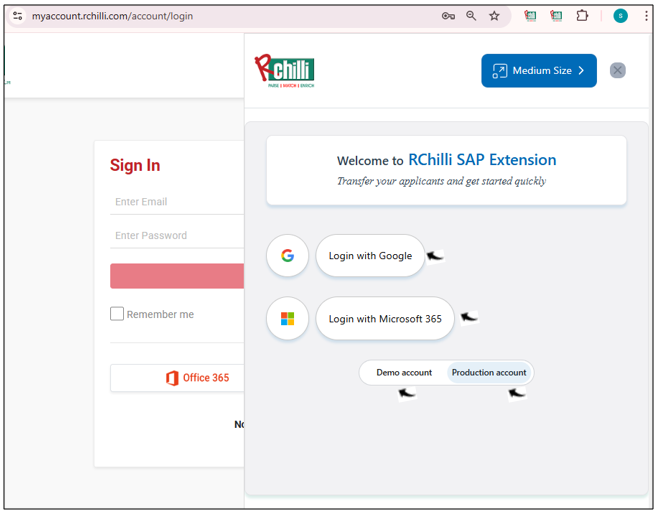The height and width of the screenshot is (512, 657).
Task: Click the site settings icon in the address bar
Action: [18, 16]
